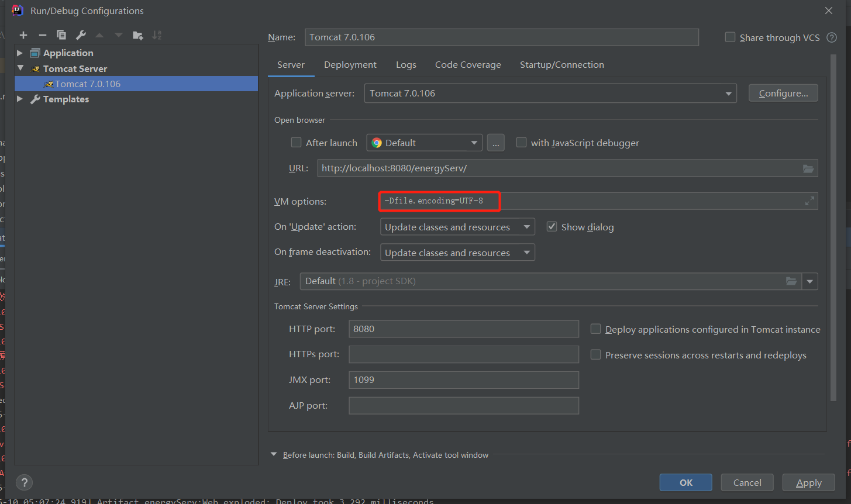Click the ellipsis button next to browser
Viewport: 851px width, 504px height.
495,143
